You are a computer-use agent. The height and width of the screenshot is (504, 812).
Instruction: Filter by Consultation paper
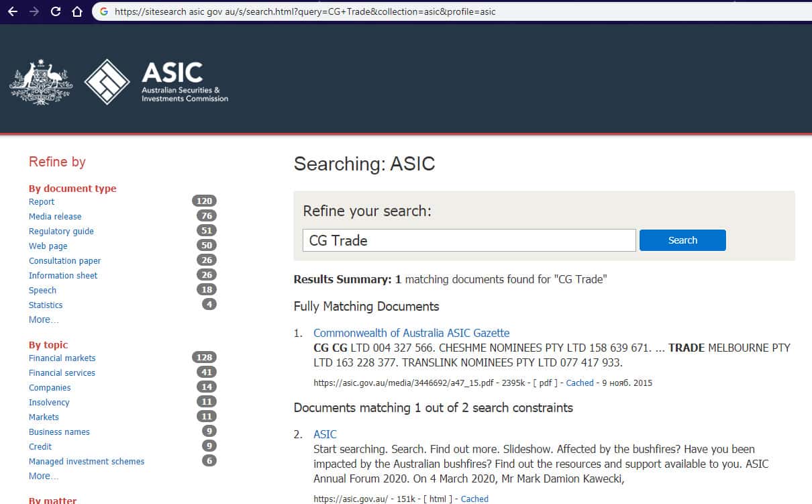[x=64, y=260]
